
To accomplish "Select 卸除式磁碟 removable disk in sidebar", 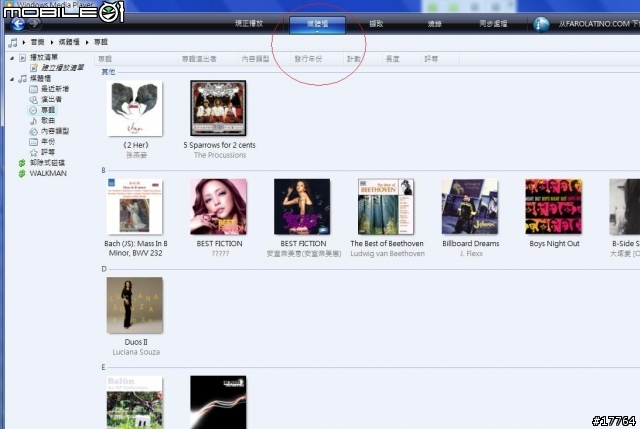I will coord(47,163).
